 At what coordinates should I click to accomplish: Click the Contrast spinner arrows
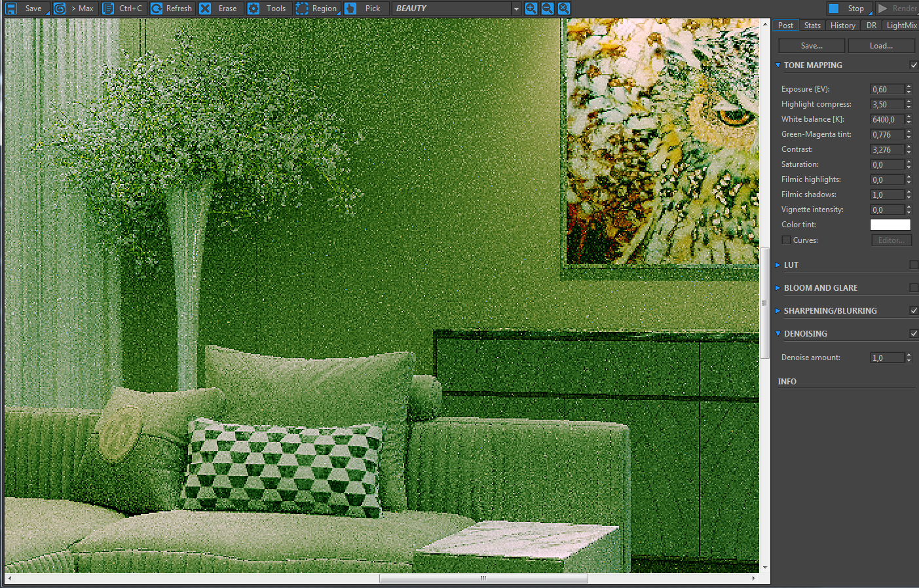coord(909,149)
